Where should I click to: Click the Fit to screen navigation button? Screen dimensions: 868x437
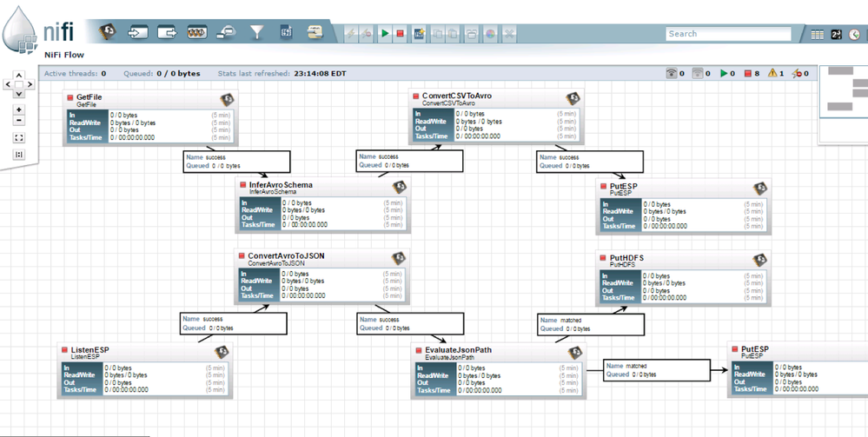coord(19,138)
